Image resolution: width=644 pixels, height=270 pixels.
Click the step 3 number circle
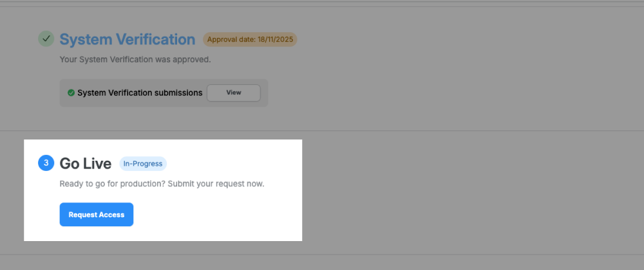coord(46,163)
